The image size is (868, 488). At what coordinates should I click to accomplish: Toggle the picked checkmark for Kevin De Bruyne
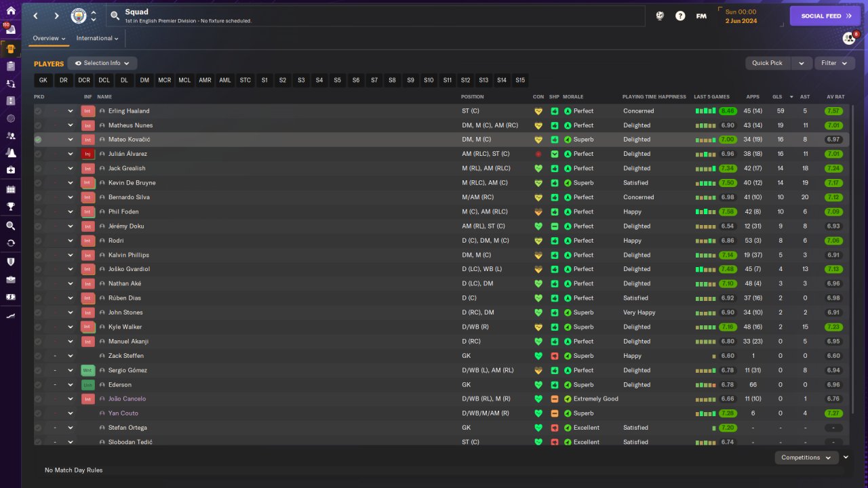click(x=38, y=183)
